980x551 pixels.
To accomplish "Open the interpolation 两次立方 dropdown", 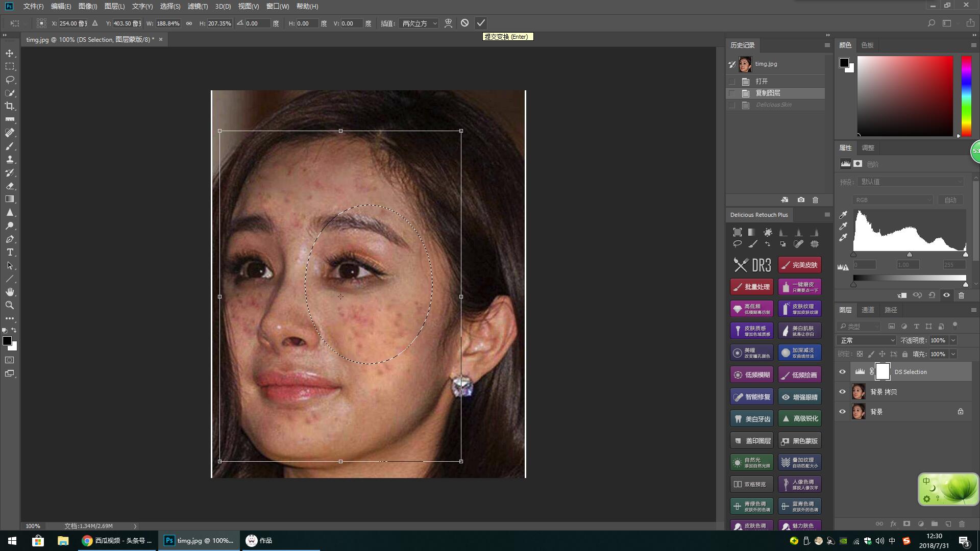I will 419,23.
